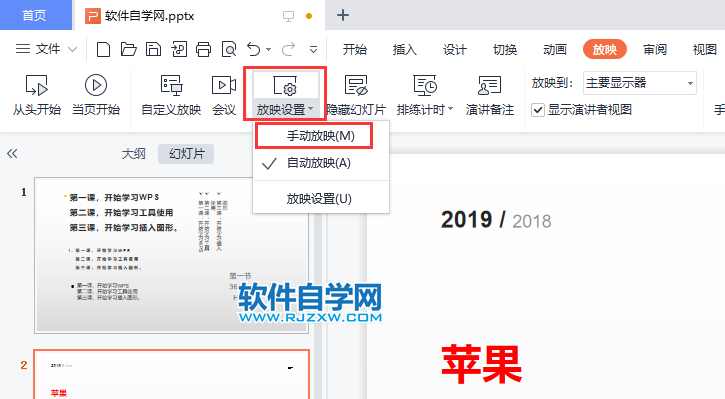Click the 2019 / 2018 slide text
Viewport: 725px width, 399px height.
pos(496,220)
